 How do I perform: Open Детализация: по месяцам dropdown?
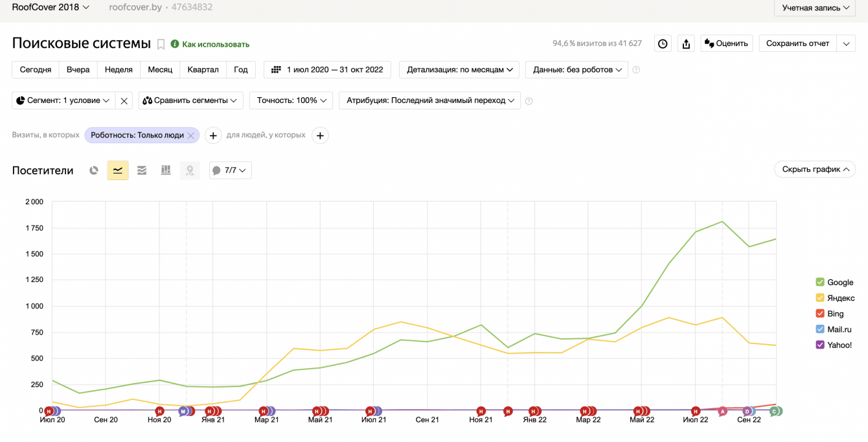459,69
